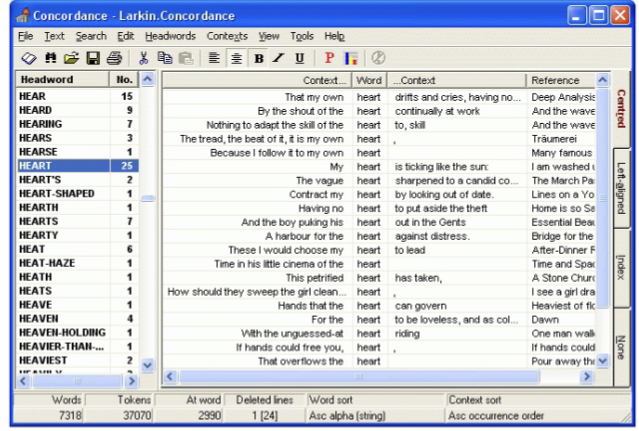639x431 pixels.
Task: Click the red P toolbar icon
Action: (329, 58)
